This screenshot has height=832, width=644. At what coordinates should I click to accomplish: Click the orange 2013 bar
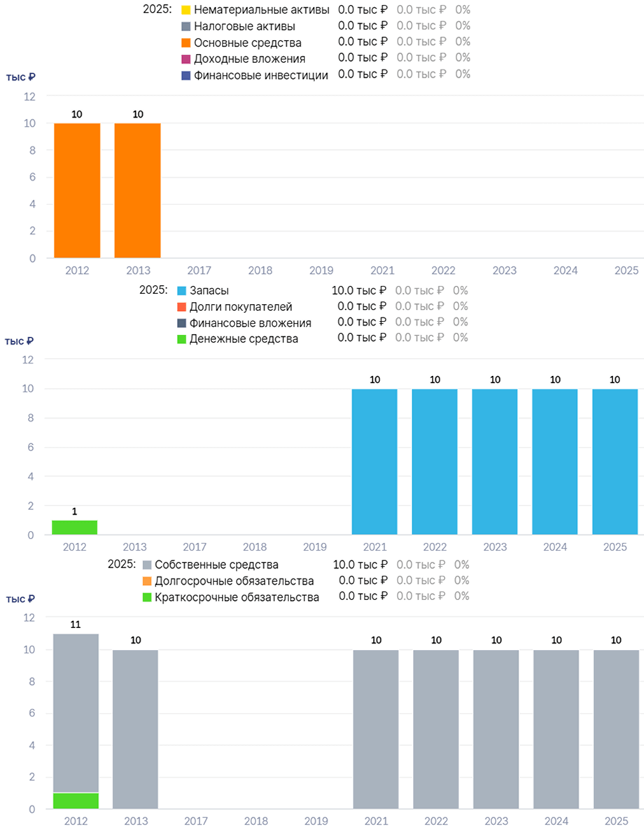pyautogui.click(x=137, y=190)
